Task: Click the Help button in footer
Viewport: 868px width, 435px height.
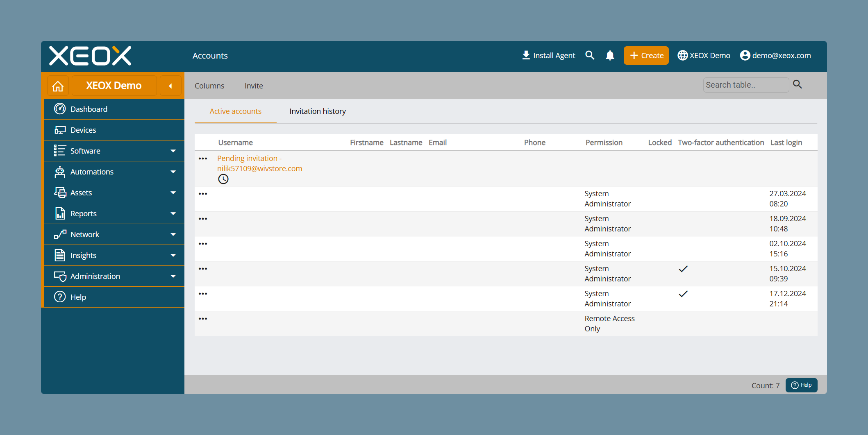Action: click(802, 385)
